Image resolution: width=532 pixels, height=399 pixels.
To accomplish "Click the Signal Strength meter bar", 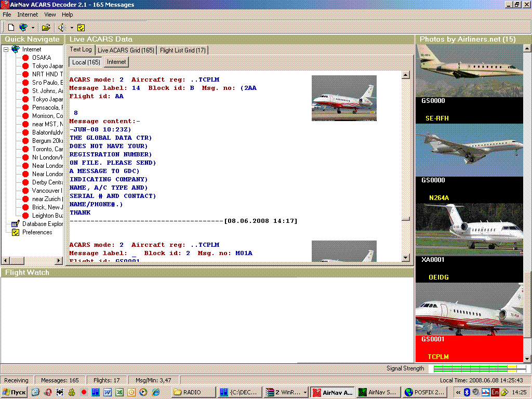I will coord(480,369).
